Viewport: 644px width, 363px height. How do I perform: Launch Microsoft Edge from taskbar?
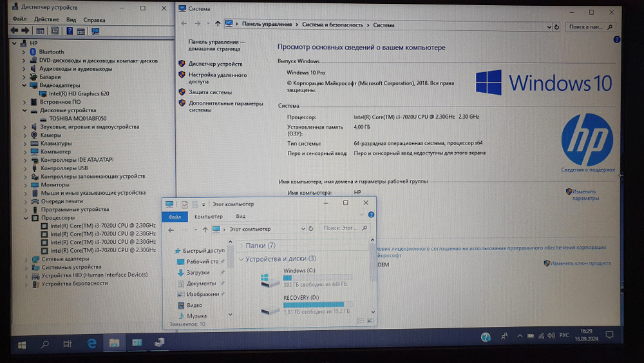click(91, 343)
